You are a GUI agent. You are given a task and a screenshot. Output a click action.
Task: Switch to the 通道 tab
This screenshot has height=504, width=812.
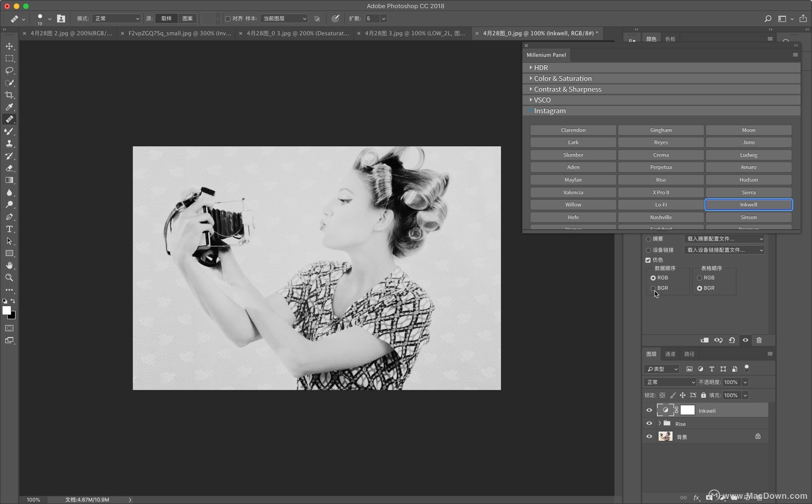point(670,354)
